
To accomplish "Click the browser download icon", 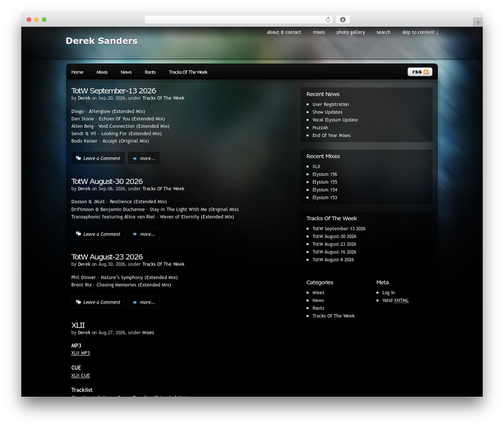I will click(343, 20).
